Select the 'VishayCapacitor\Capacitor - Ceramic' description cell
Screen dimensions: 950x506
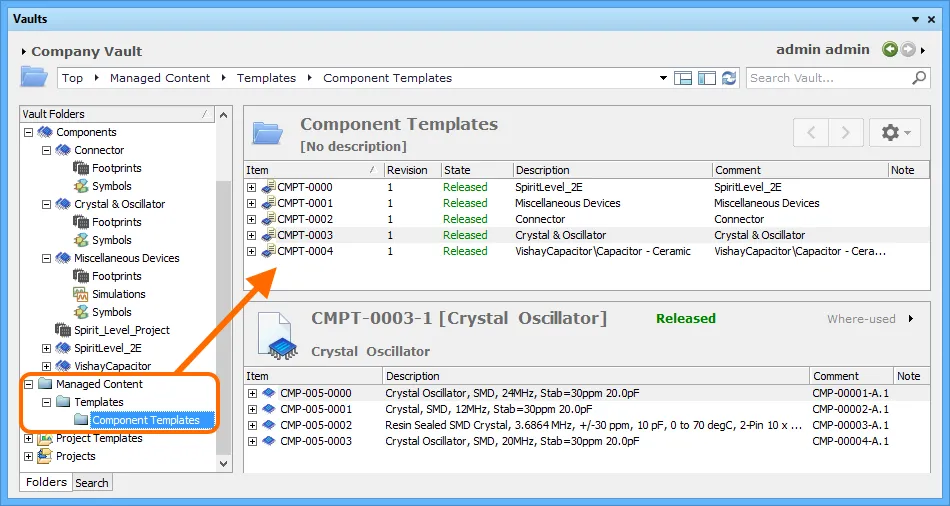point(603,251)
